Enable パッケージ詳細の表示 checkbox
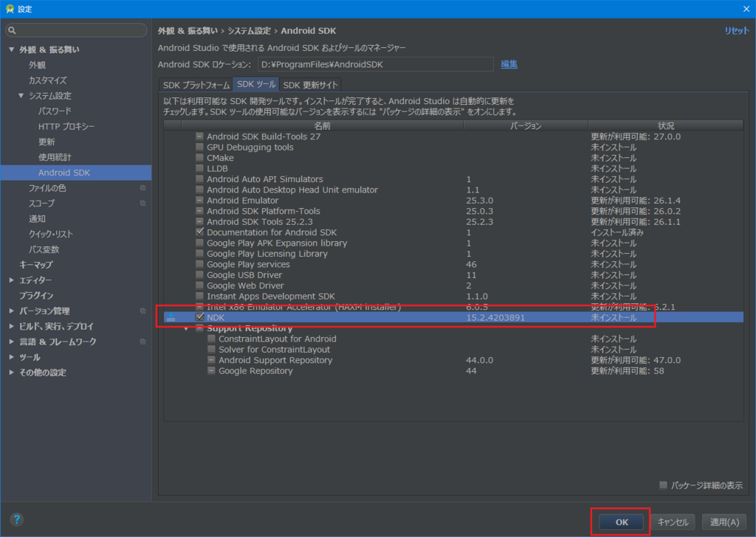The height and width of the screenshot is (537, 756). point(664,485)
